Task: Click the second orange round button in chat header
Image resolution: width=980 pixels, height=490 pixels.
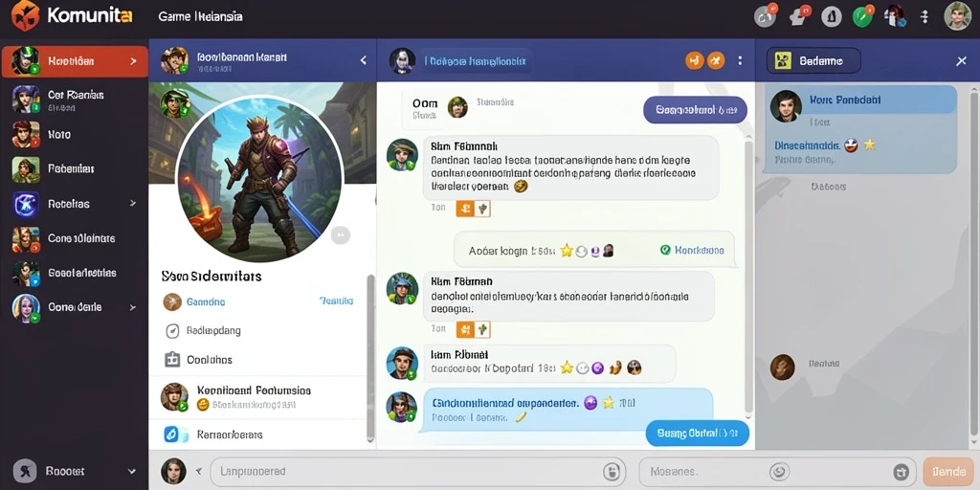Action: click(716, 60)
